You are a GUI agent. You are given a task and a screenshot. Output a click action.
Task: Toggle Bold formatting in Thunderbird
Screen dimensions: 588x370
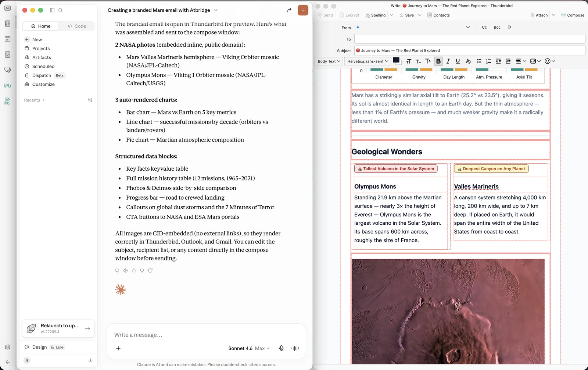(438, 61)
